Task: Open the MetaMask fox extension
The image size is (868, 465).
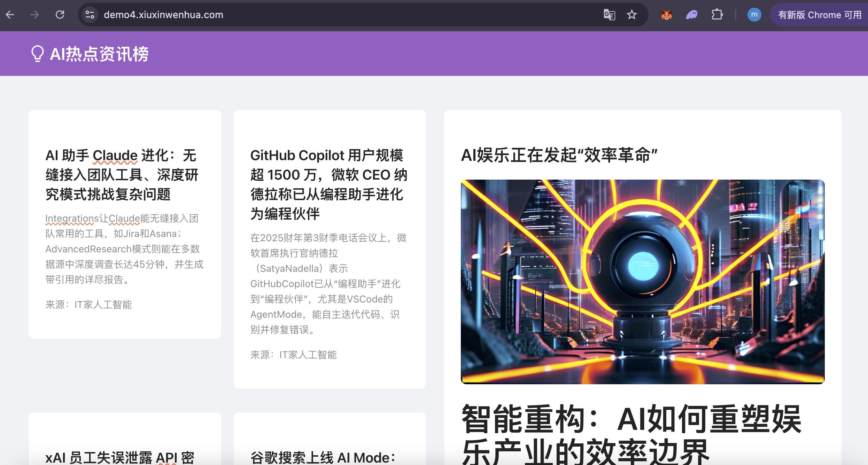Action: pyautogui.click(x=666, y=15)
